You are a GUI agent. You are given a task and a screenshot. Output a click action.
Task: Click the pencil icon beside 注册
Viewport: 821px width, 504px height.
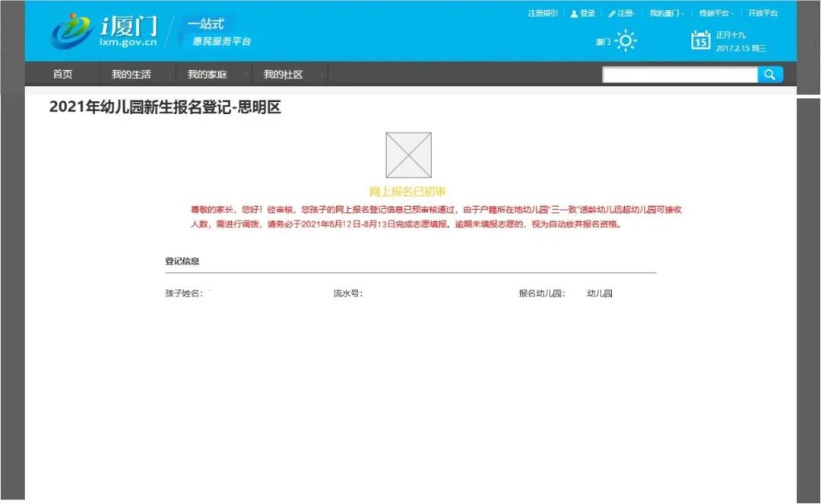click(x=612, y=14)
